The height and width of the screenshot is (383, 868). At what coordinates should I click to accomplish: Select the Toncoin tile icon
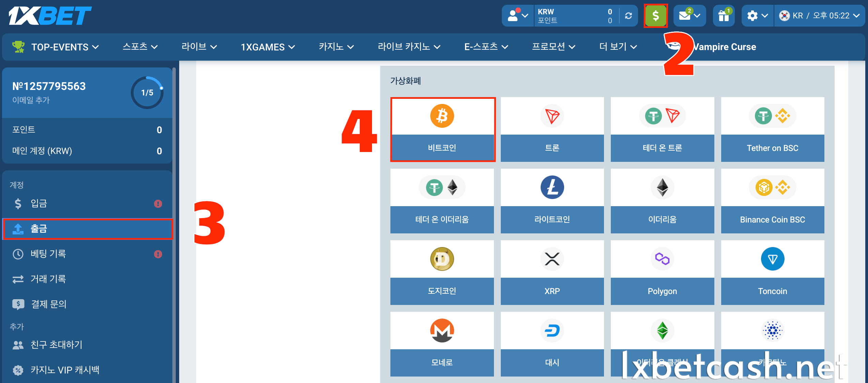(773, 259)
